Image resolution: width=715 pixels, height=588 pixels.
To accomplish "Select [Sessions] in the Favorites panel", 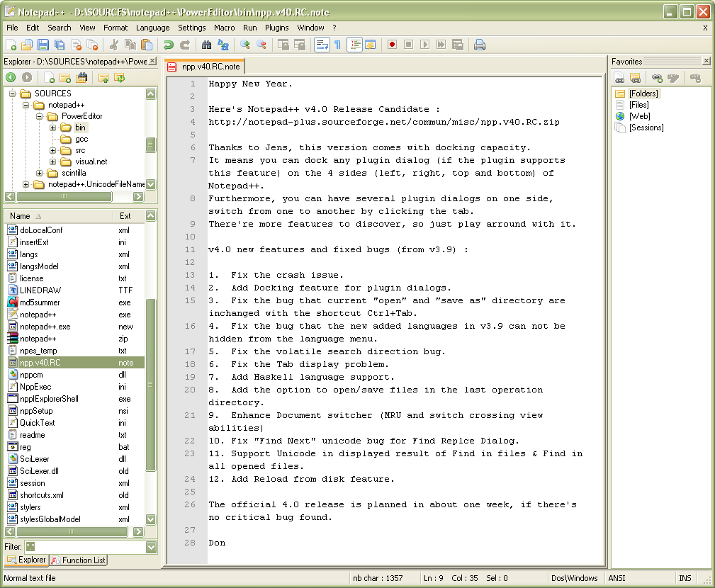I will point(646,127).
